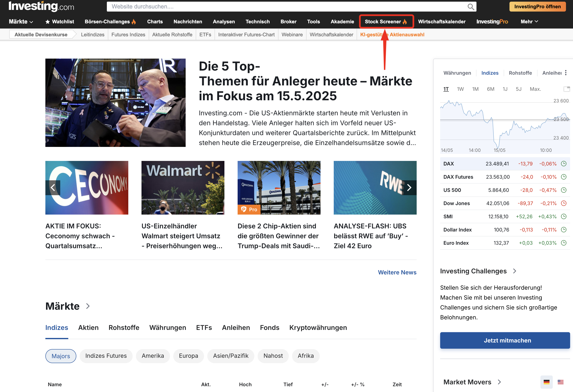573x392 pixels.
Task: Click the clock icon in SMI row
Action: click(x=564, y=216)
